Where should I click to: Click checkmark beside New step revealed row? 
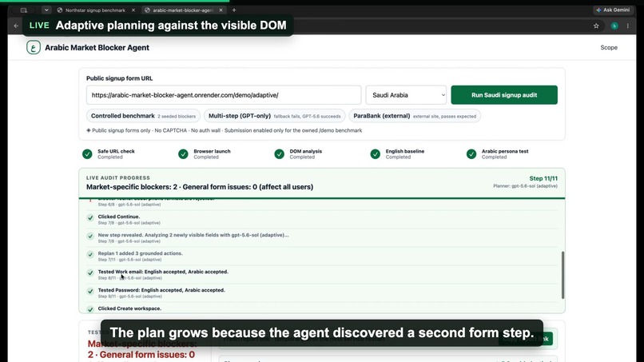[x=90, y=237]
